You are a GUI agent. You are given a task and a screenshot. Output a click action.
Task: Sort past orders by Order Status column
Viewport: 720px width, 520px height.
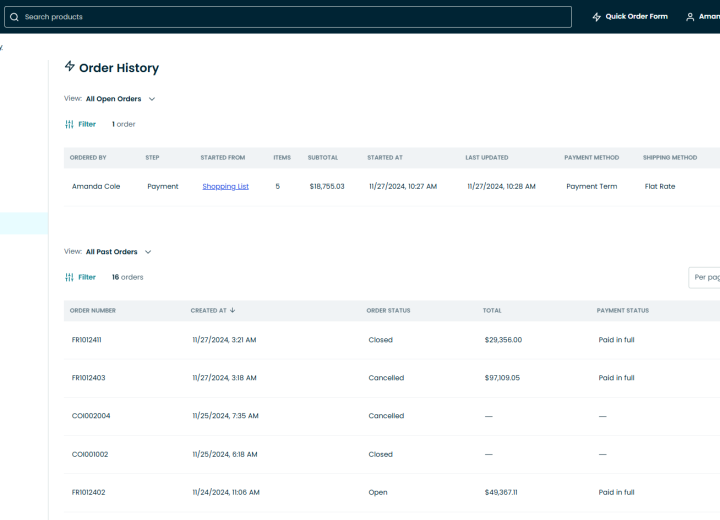388,311
